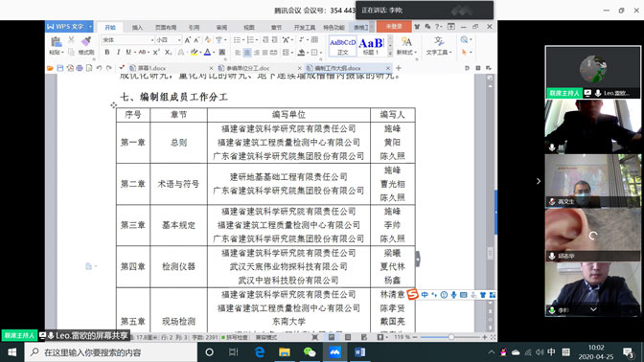The image size is (644, 362).
Task: Open the font name dropdown
Action: (x=152, y=40)
